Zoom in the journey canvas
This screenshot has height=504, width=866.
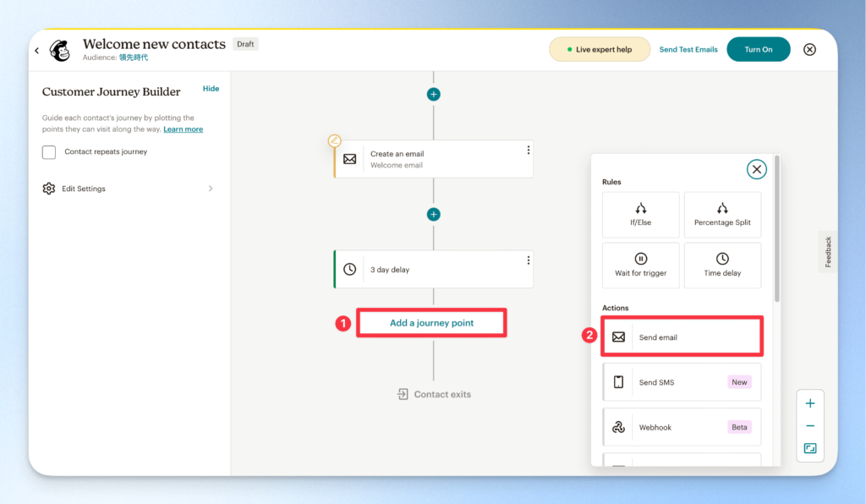(x=810, y=403)
